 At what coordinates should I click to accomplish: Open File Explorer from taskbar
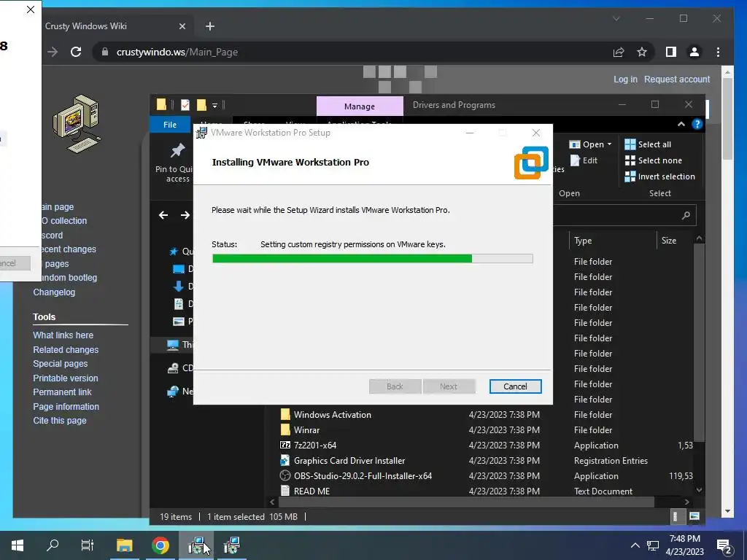(x=124, y=545)
